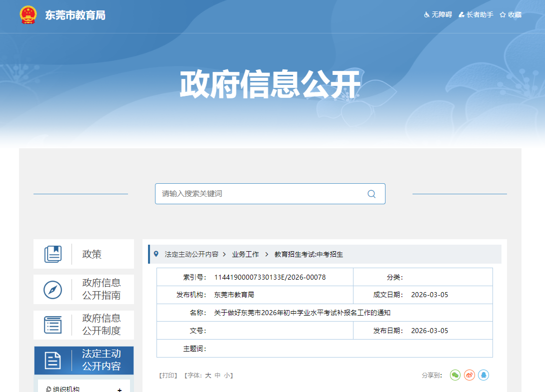
Task: Open 无障碍 accessibility mode
Action: (x=438, y=15)
